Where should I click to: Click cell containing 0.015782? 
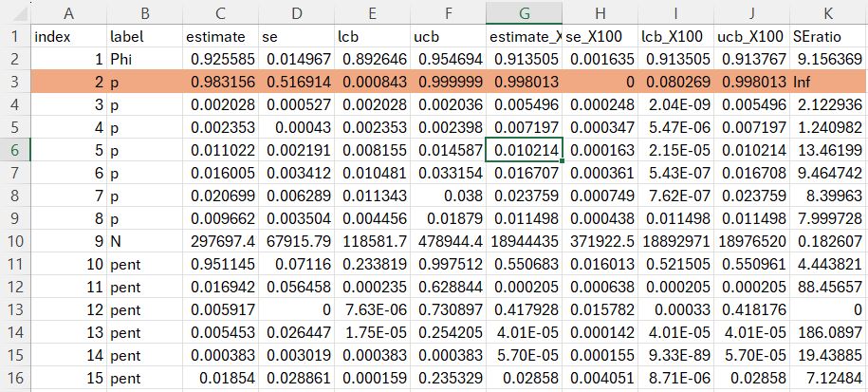600,310
